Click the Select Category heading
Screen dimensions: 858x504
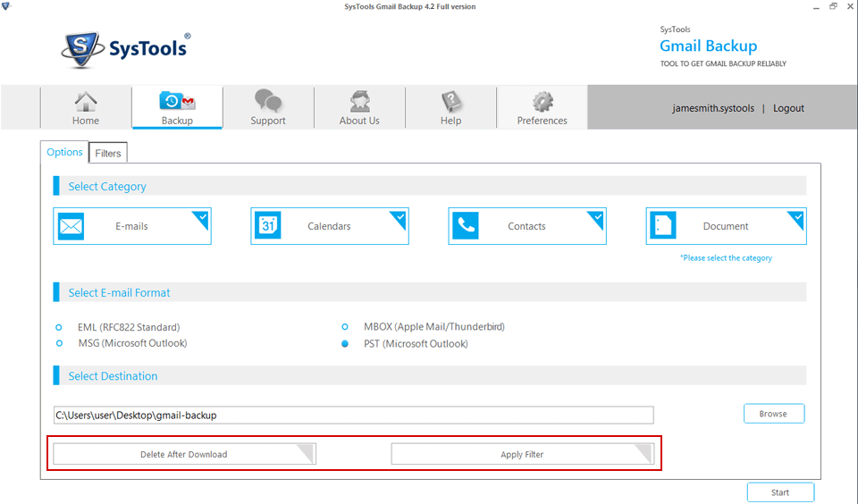(107, 187)
